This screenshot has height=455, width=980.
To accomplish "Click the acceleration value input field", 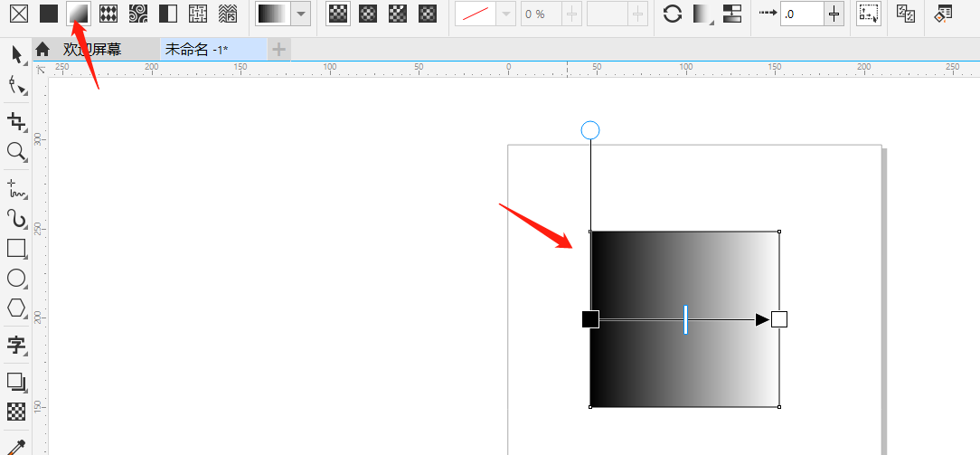I will [800, 14].
